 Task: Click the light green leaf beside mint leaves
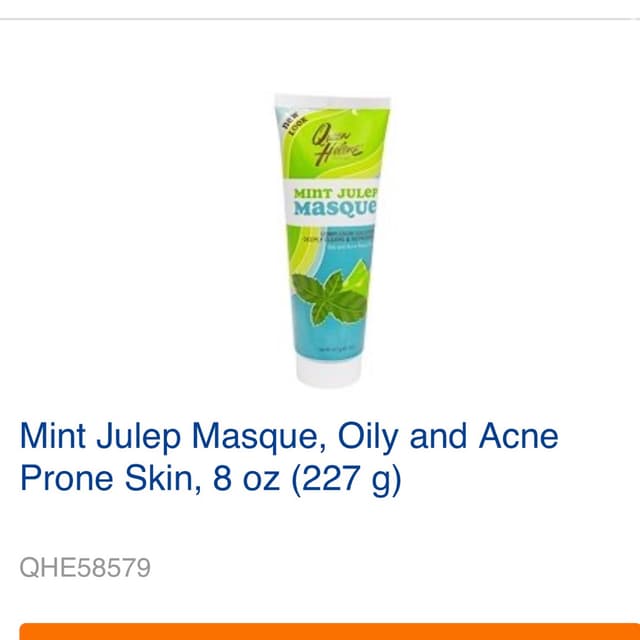[356, 273]
